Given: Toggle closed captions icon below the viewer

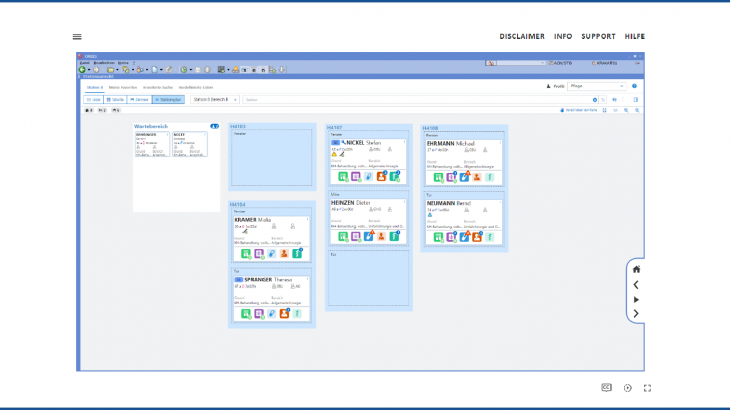Looking at the screenshot, I should [606, 387].
